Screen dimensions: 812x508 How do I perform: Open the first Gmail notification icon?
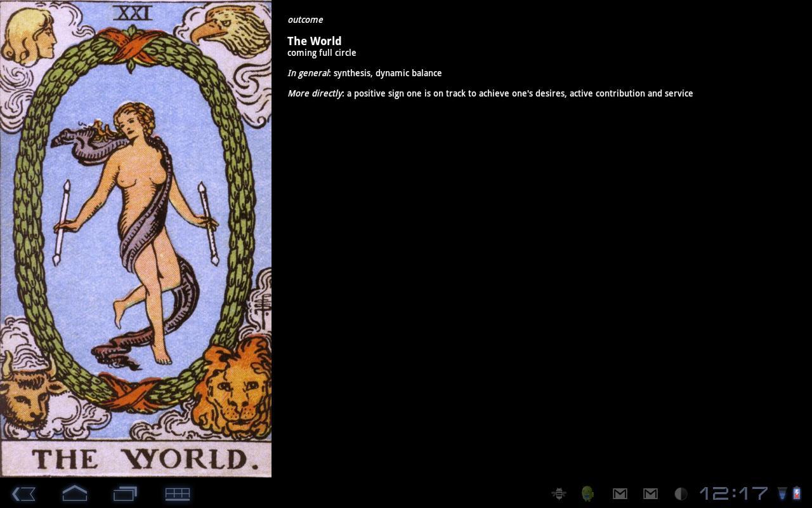(x=620, y=493)
